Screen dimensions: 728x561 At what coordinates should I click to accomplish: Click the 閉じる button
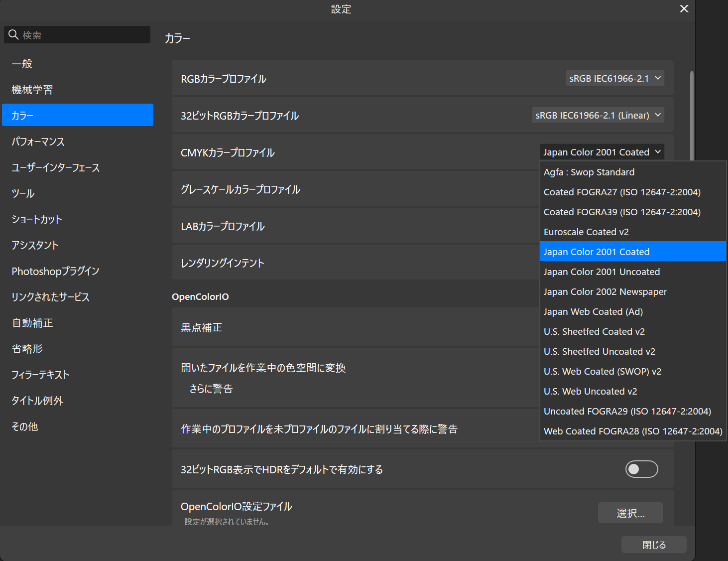[x=654, y=545]
